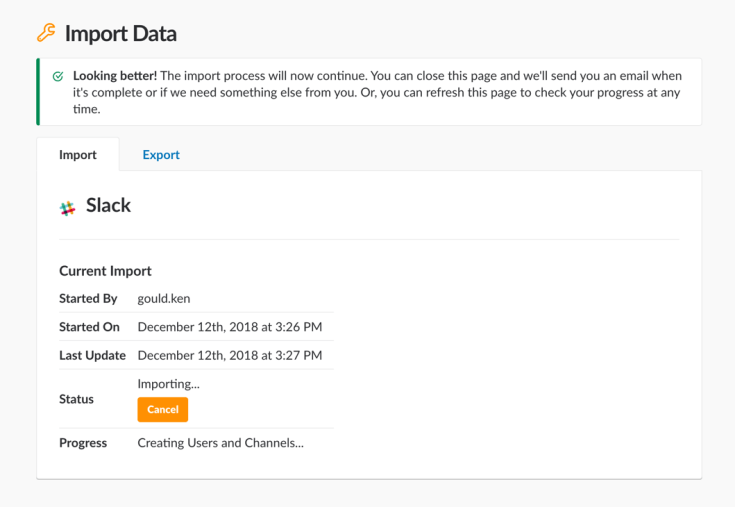Click the Started On label
Viewport: 735px width, 507px height.
[x=89, y=327]
